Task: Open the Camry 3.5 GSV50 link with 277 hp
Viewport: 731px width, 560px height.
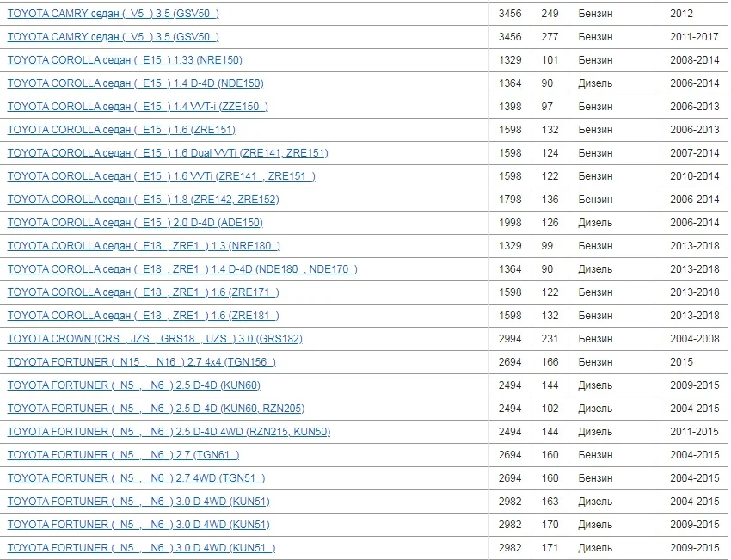Action: tap(114, 37)
